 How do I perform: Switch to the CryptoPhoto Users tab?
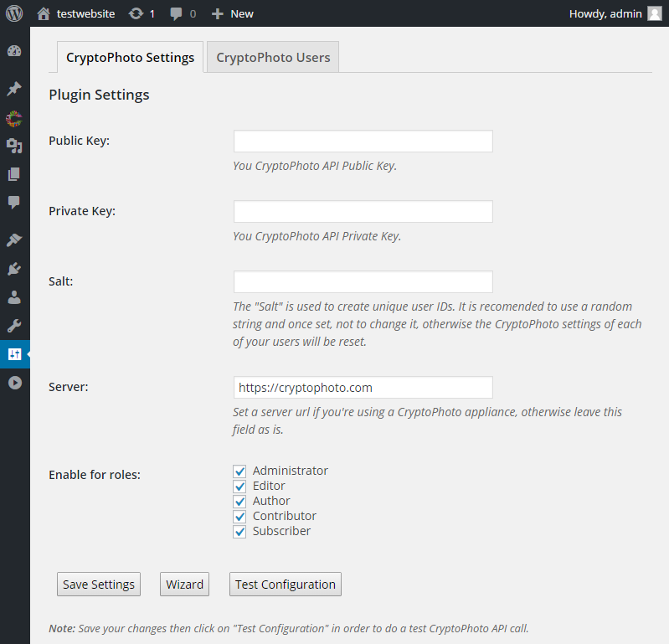273,57
